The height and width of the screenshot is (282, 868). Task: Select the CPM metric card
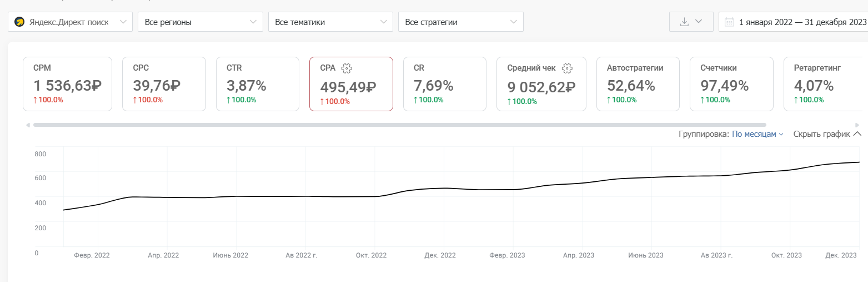[x=67, y=84]
